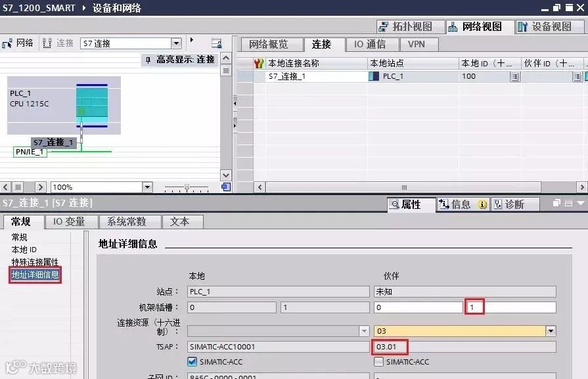Switch to 网络视图 network view tab
588x379 pixels.
coord(480,27)
